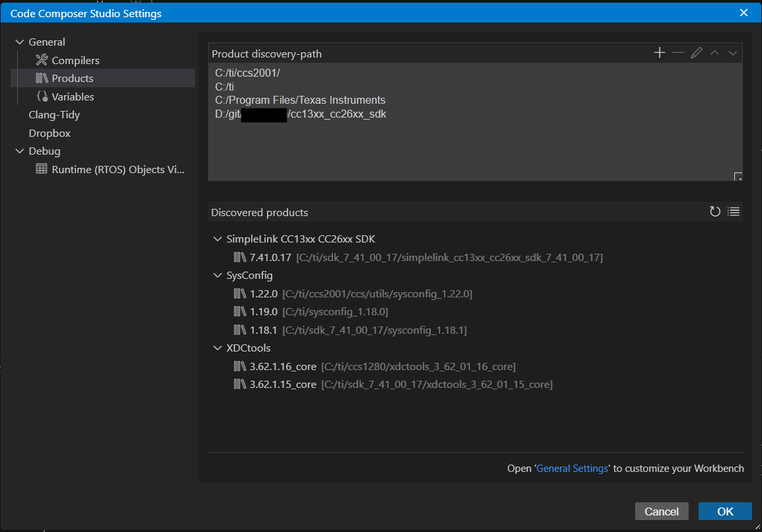
Task: Move discovery path up
Action: pos(714,53)
